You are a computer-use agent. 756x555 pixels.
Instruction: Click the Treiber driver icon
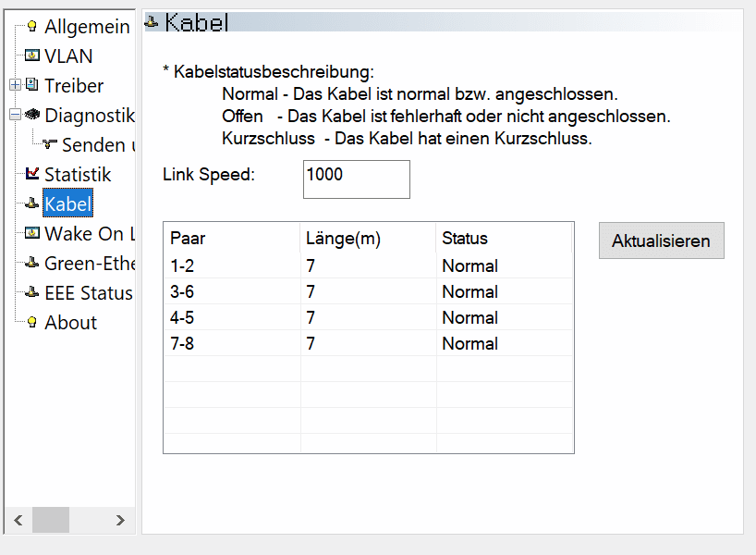click(32, 86)
